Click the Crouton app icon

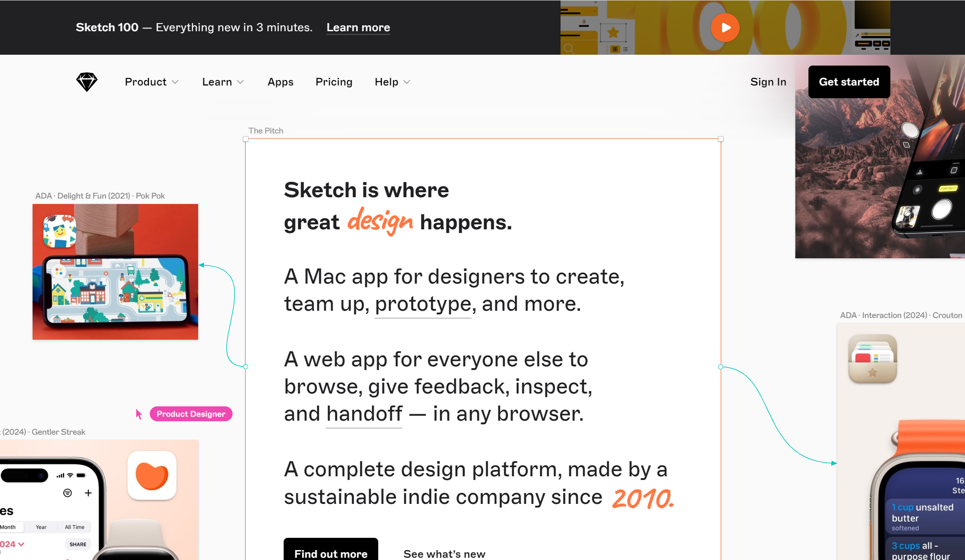(873, 359)
